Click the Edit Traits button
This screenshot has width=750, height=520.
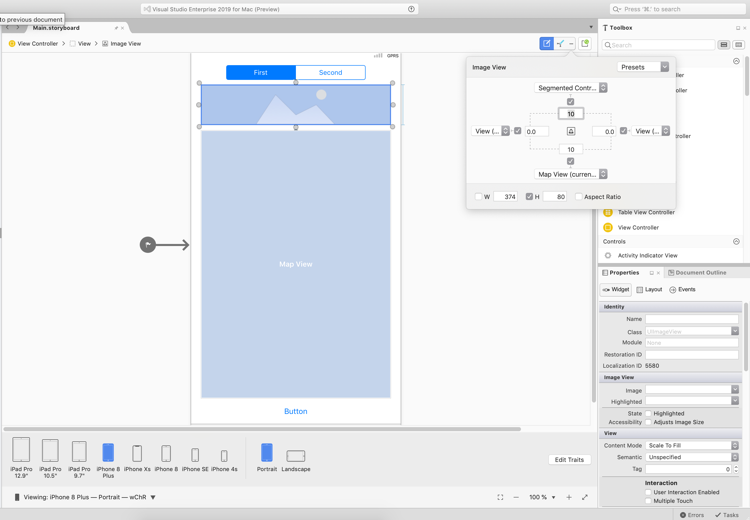[x=569, y=460]
